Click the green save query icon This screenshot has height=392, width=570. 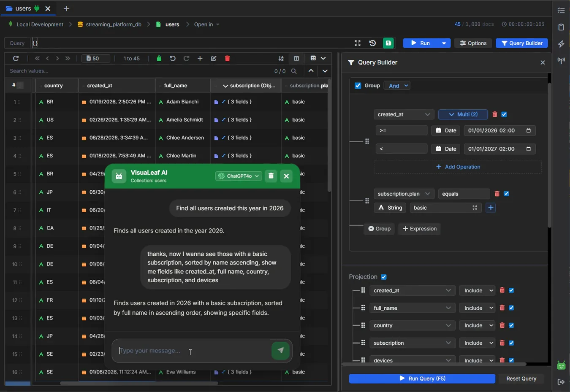pos(388,43)
